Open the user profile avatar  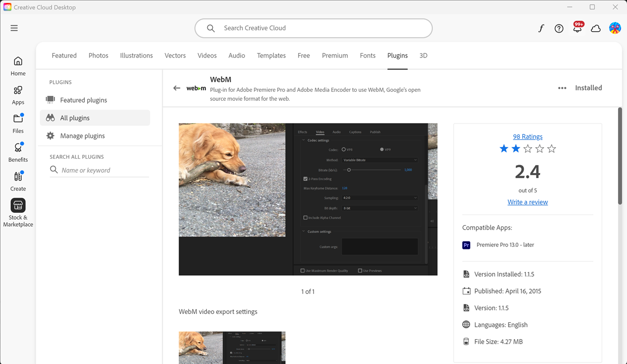[x=615, y=28]
